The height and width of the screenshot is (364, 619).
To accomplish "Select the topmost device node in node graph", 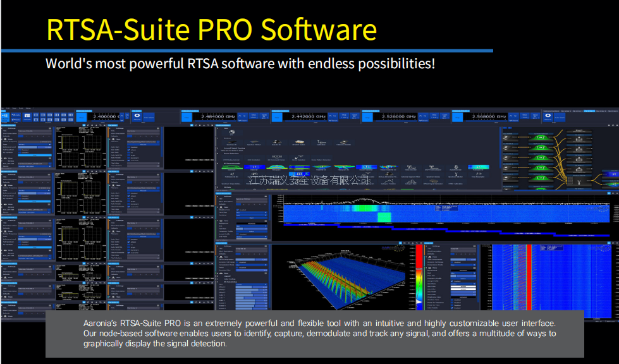I will pos(510,137).
